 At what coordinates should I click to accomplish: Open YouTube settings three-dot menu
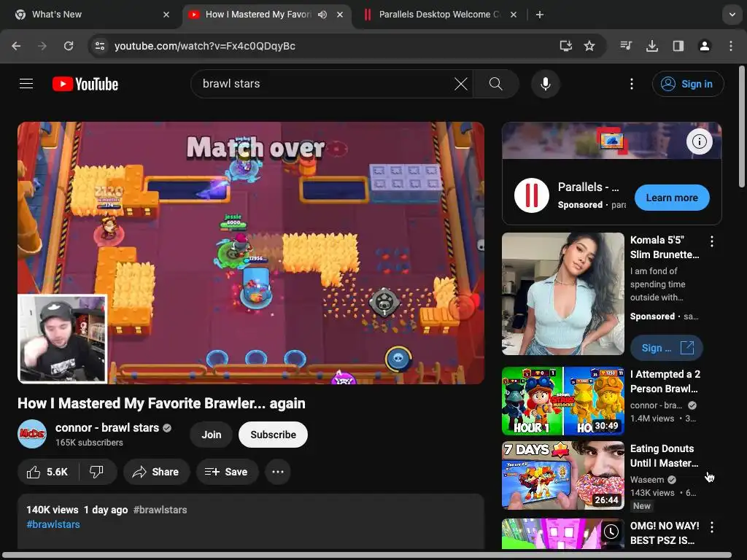click(x=631, y=84)
